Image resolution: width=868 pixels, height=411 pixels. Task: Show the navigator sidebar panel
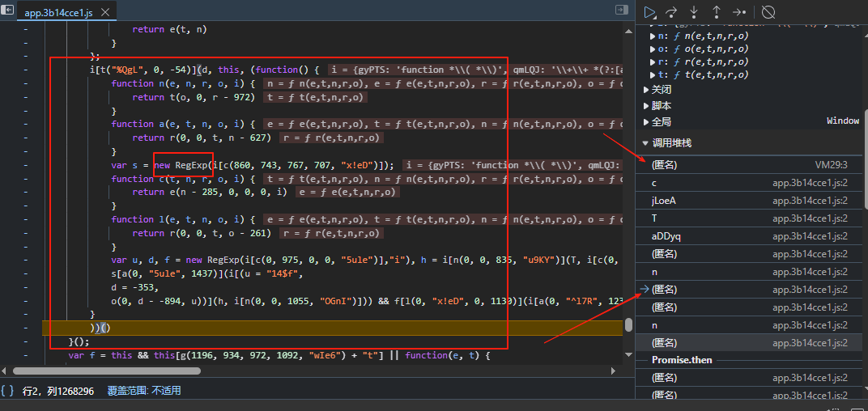click(x=7, y=11)
